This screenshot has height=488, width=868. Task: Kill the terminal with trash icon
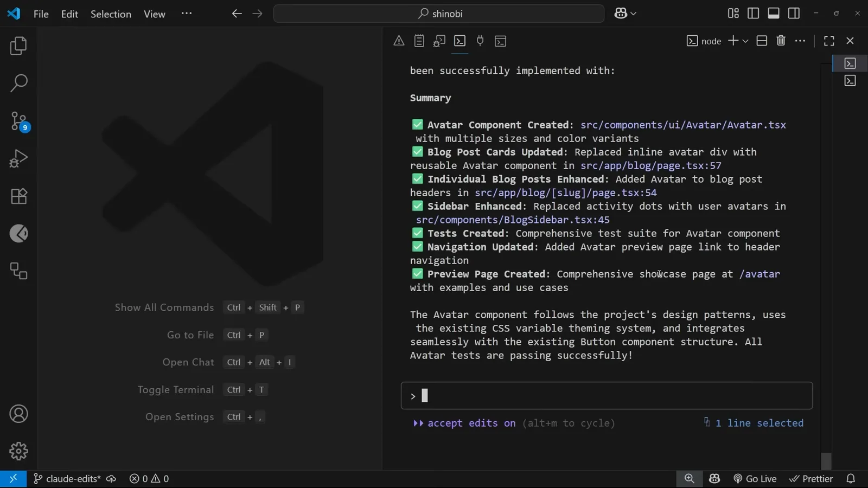tap(781, 41)
